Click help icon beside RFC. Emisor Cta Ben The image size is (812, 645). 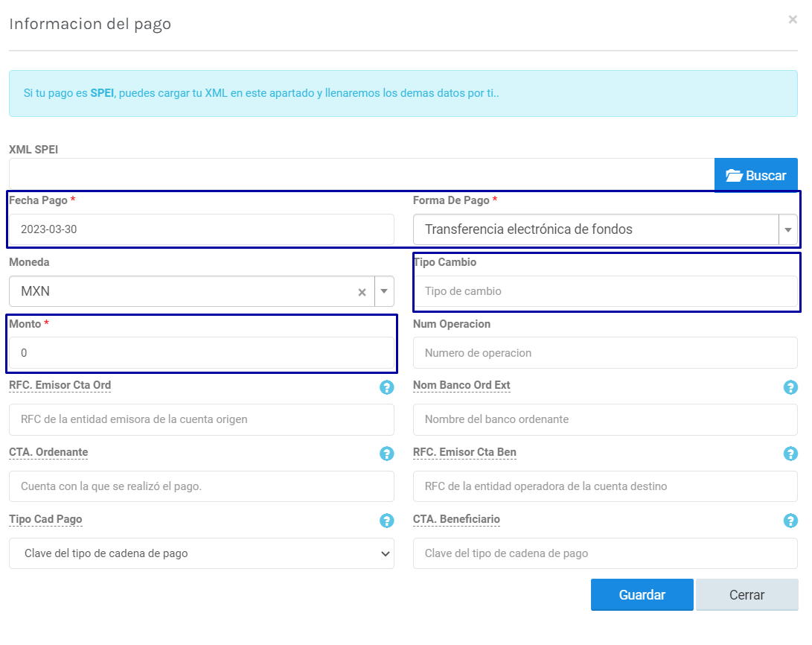(790, 454)
